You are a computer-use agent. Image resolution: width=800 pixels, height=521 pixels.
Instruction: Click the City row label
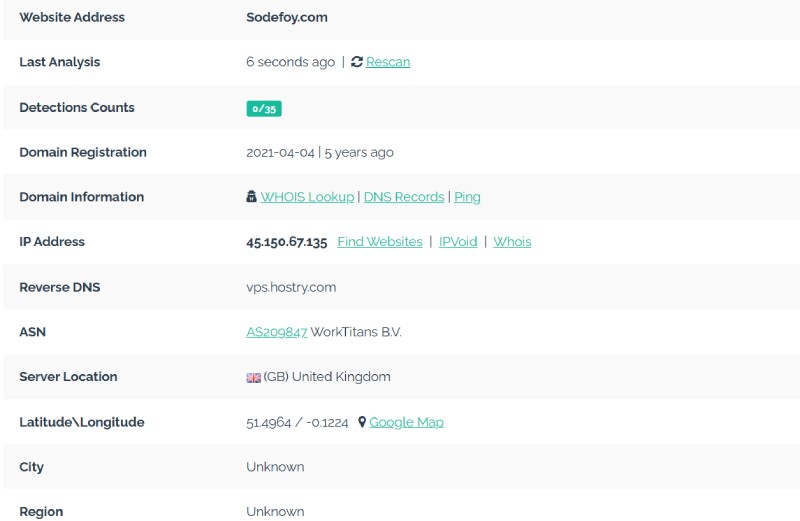(x=32, y=467)
